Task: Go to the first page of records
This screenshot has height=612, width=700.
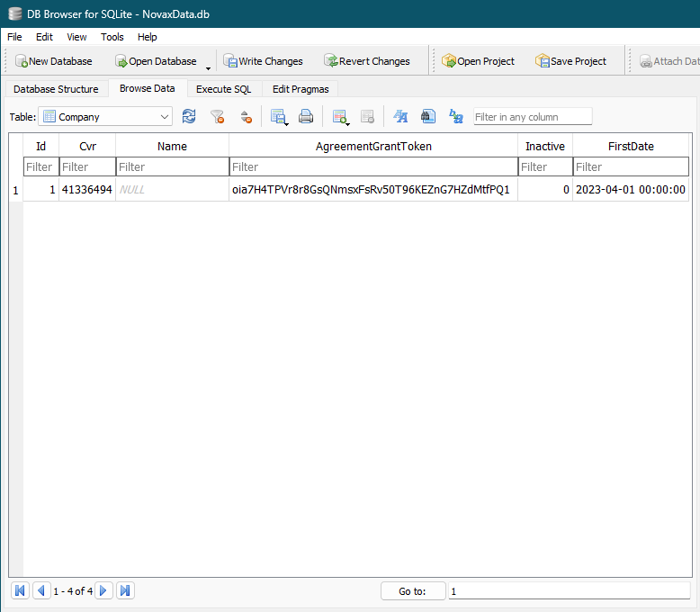Action: [x=20, y=590]
